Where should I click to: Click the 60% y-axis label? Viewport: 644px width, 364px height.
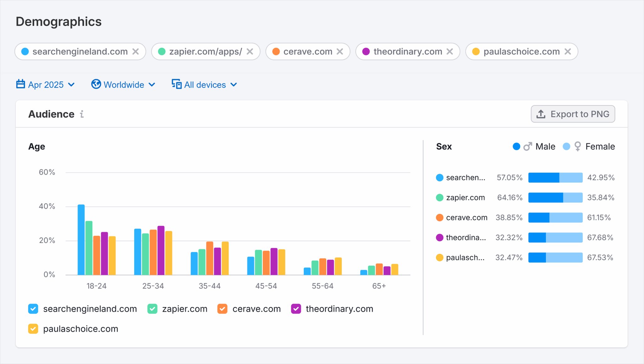pos(47,172)
